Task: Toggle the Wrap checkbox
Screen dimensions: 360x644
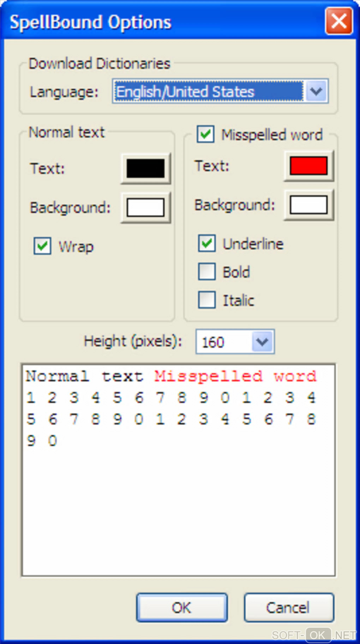Action: tap(42, 246)
